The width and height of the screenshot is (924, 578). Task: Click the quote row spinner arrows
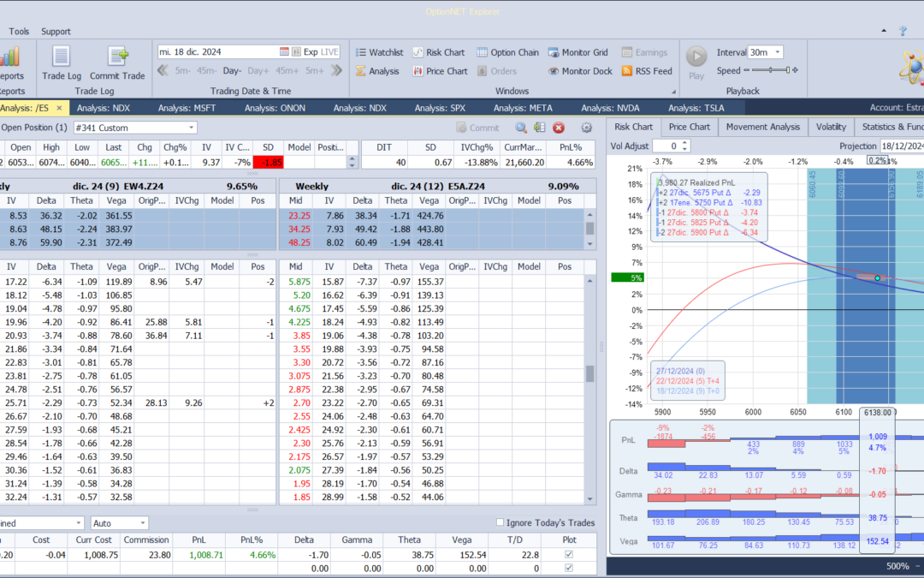point(352,162)
